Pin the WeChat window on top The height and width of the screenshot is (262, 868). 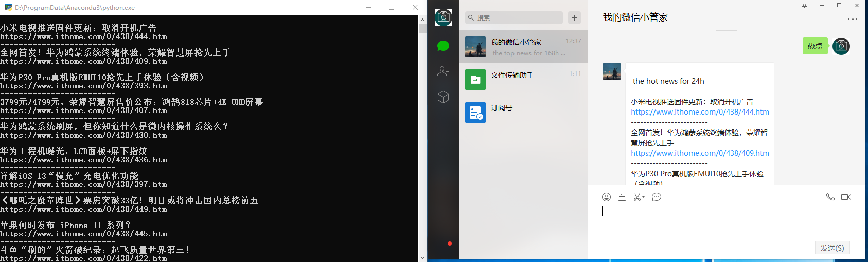804,6
